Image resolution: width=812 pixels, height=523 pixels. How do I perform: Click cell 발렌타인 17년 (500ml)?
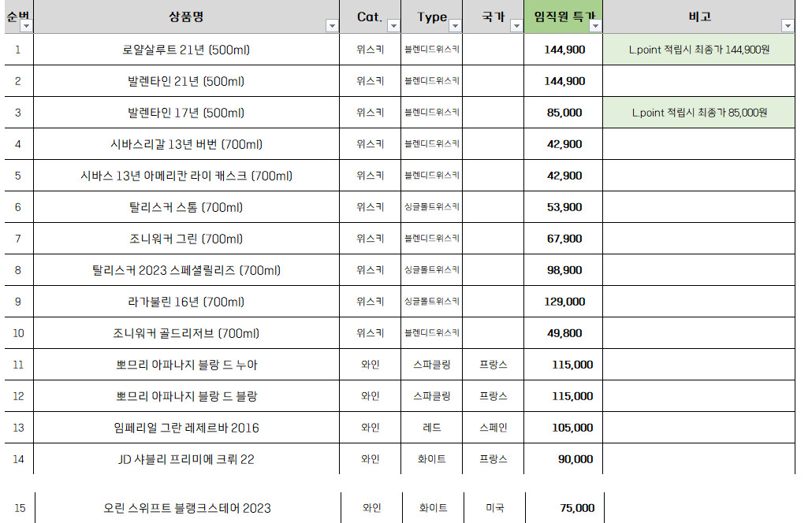coord(186,113)
